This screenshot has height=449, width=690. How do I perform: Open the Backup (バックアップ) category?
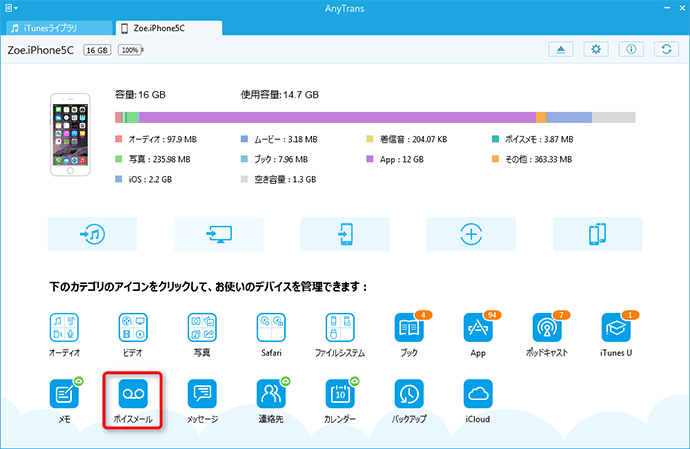[409, 394]
